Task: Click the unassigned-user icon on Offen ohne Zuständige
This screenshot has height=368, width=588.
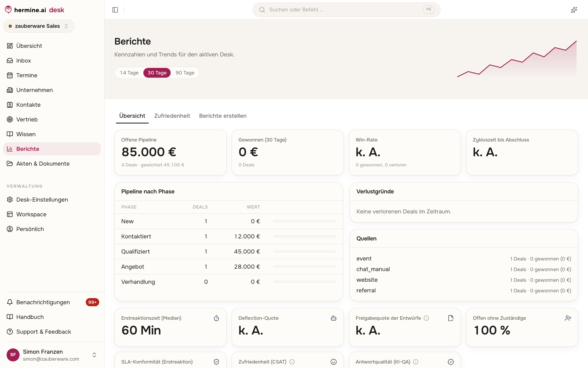Action: [x=568, y=318]
